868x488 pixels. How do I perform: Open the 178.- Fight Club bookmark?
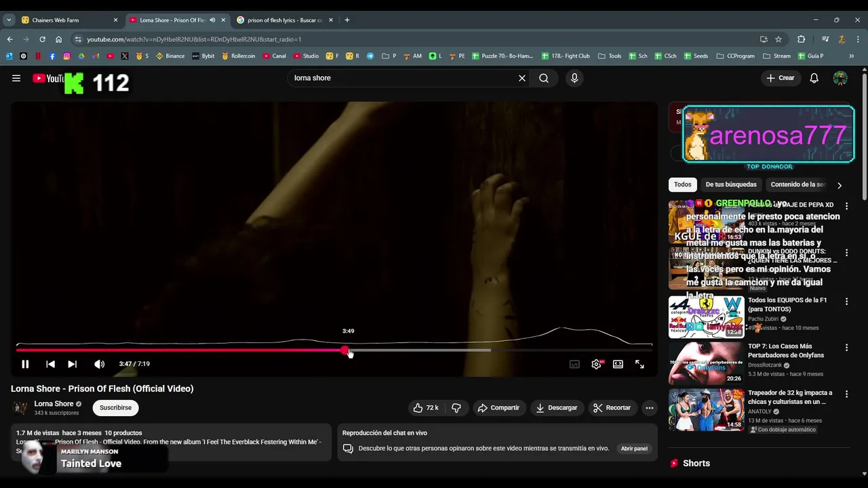pos(565,56)
